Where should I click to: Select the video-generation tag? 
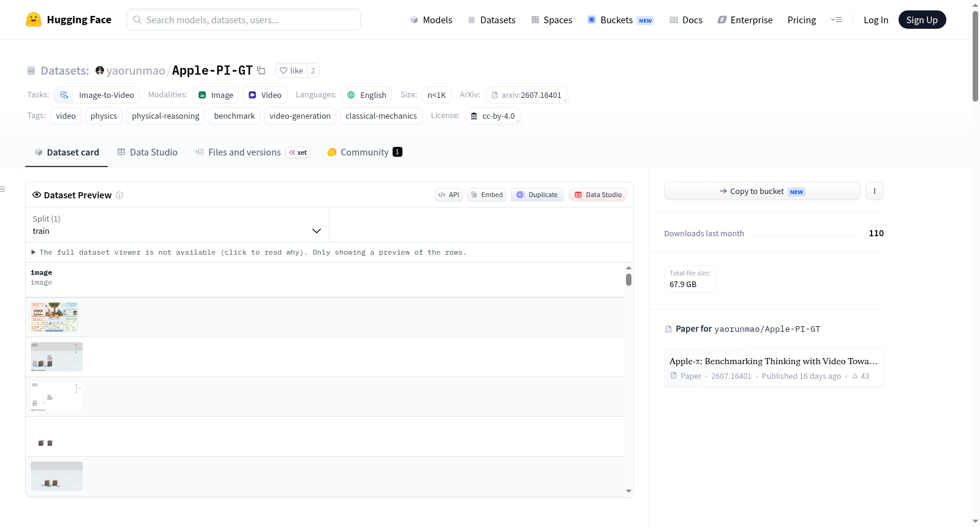click(x=300, y=116)
